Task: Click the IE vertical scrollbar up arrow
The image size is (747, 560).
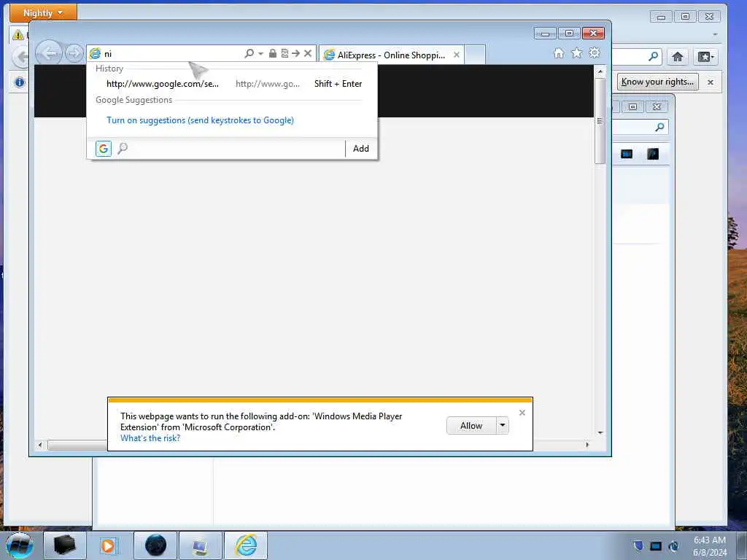Action: tap(600, 71)
